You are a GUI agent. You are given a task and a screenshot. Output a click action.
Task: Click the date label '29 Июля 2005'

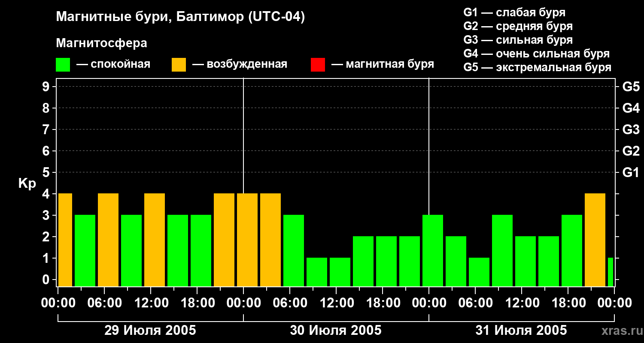tap(150, 331)
